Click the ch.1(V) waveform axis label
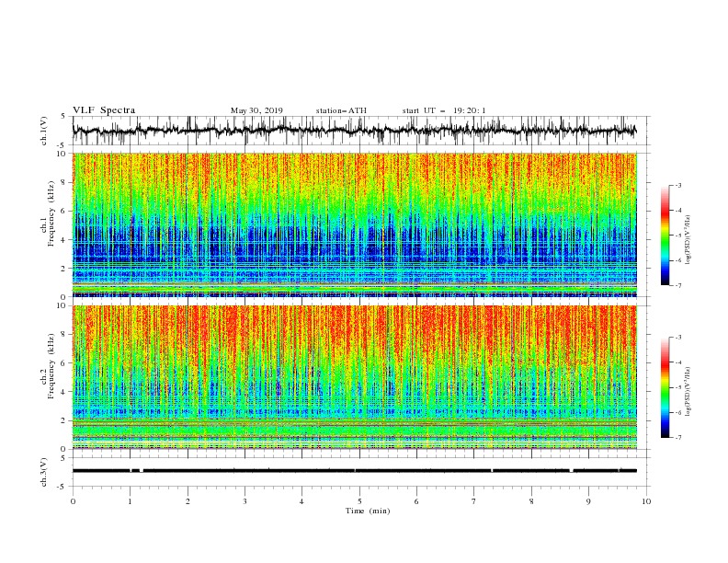 [x=44, y=131]
